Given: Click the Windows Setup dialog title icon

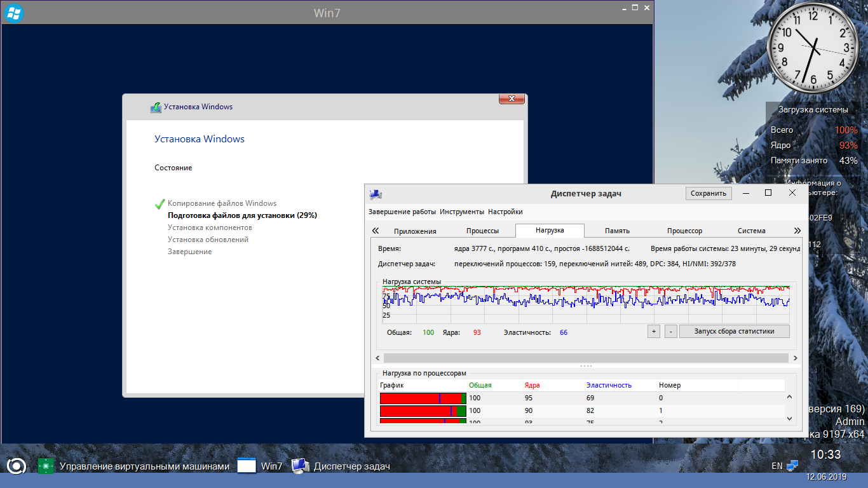Looking at the screenshot, I should coord(156,107).
